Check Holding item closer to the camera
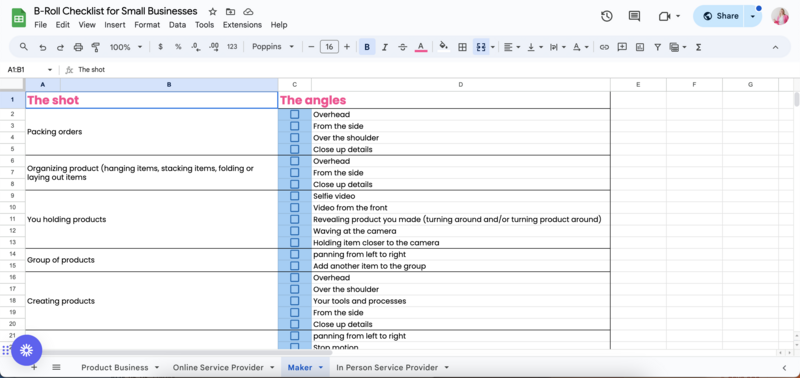800x378 pixels. pos(294,243)
